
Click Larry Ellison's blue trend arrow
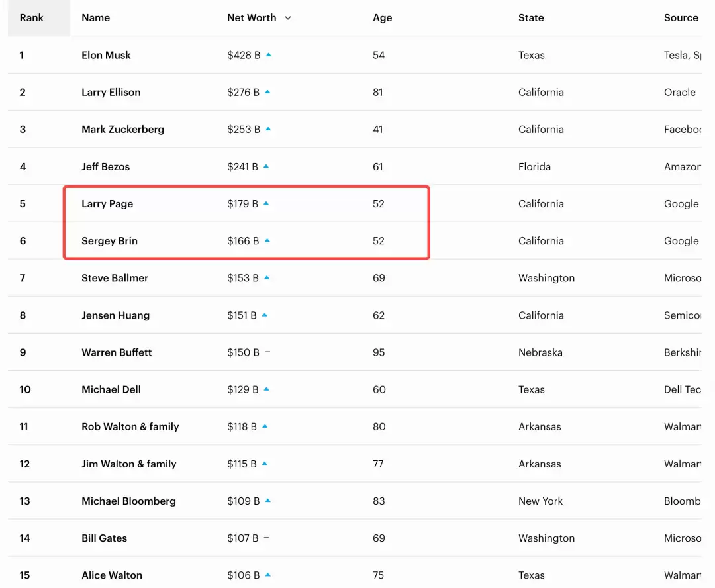[x=267, y=92]
